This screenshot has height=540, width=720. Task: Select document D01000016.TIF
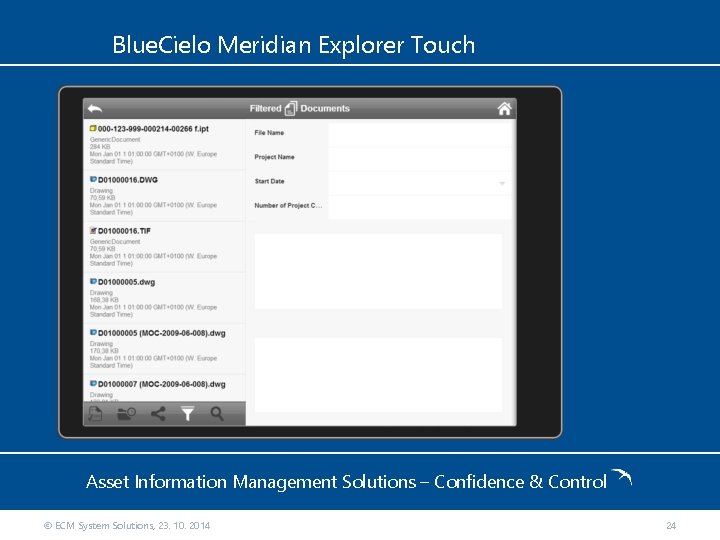(x=164, y=247)
